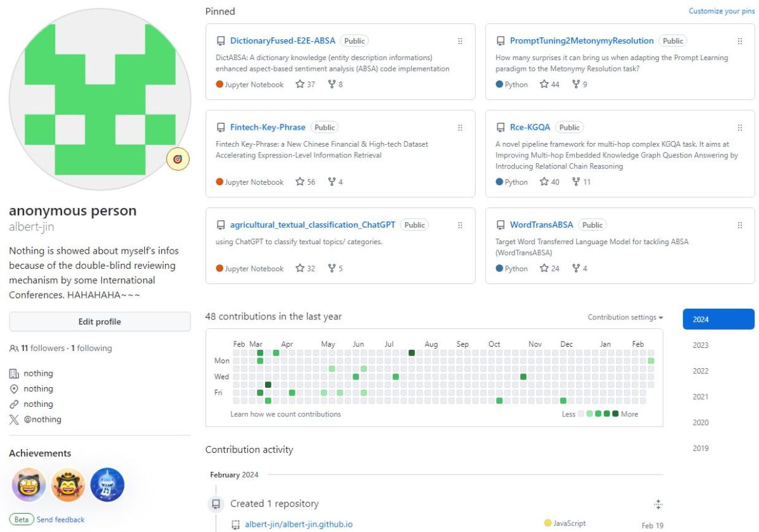Viewport: 759px width, 532px height.
Task: Open stargazers of agricultural_textual_classification_ChatGPT (32 stars)
Action: tap(305, 268)
